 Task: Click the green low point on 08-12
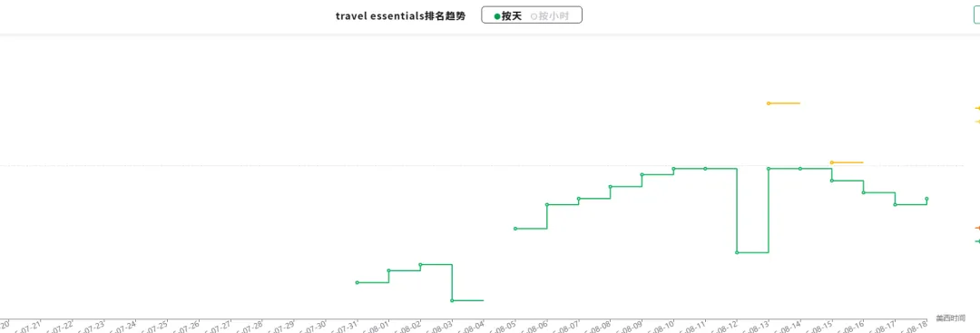tap(737, 252)
